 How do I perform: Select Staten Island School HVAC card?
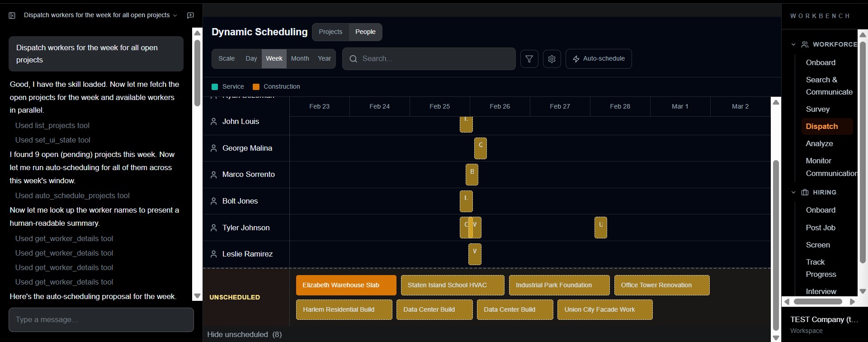tap(453, 285)
